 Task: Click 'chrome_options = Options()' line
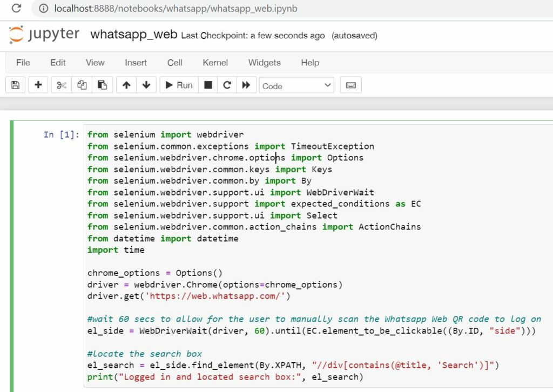[x=155, y=273]
